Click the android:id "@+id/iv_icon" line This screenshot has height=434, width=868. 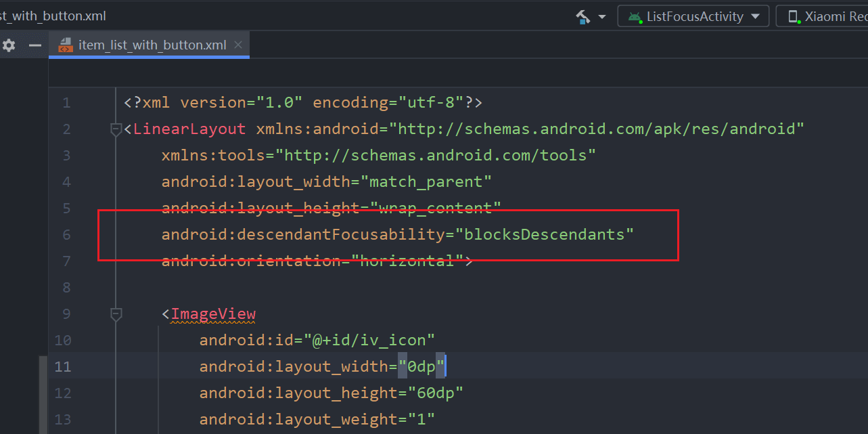(317, 341)
